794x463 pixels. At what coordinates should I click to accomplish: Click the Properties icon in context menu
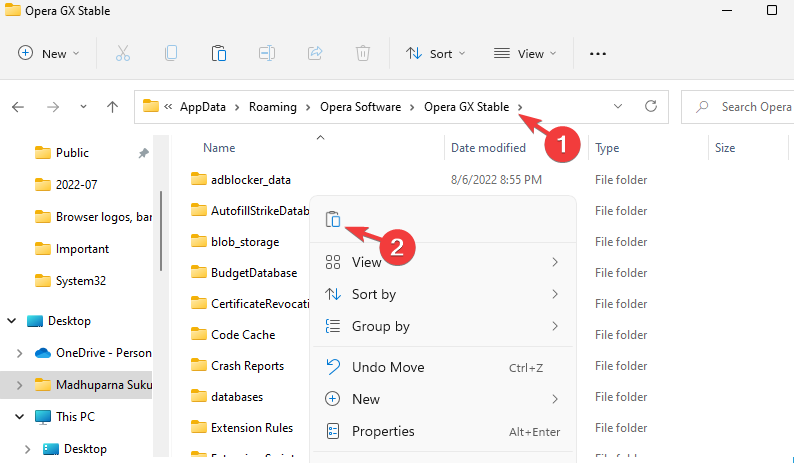tap(333, 431)
